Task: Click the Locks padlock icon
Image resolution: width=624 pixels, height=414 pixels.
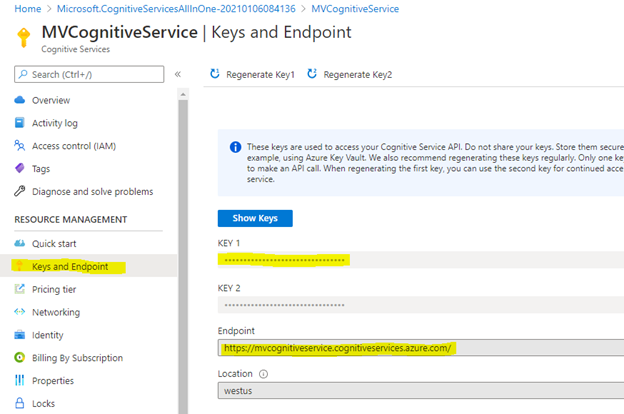Action: [x=20, y=403]
